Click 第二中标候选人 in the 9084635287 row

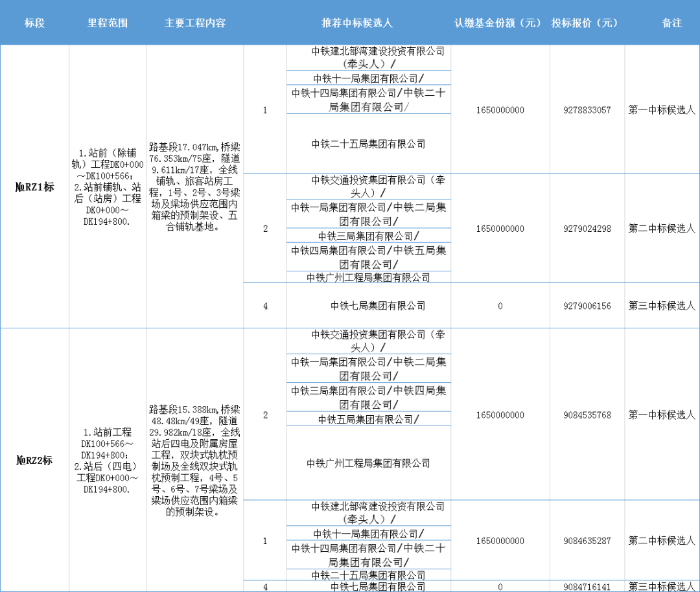tap(662, 541)
